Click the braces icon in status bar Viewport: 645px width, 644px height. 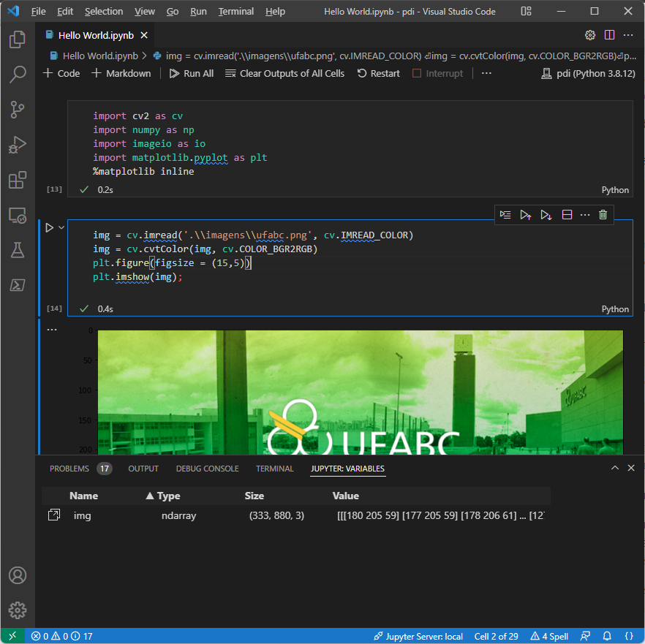coord(629,636)
